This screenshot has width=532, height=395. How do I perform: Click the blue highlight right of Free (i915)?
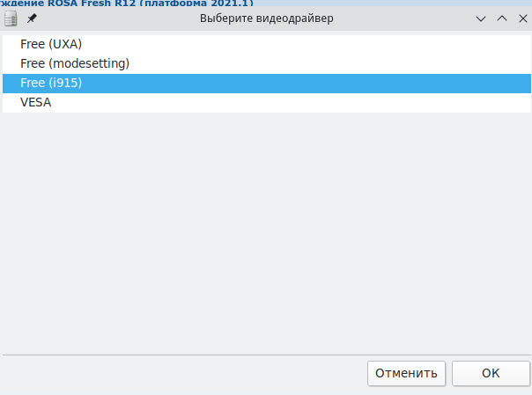click(x=306, y=84)
